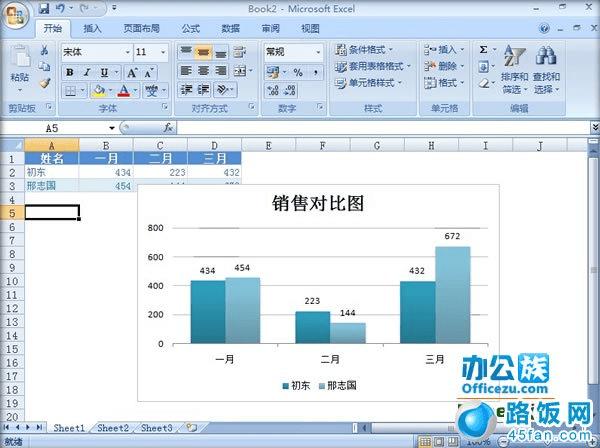Toggle bold formatting

click(70, 72)
